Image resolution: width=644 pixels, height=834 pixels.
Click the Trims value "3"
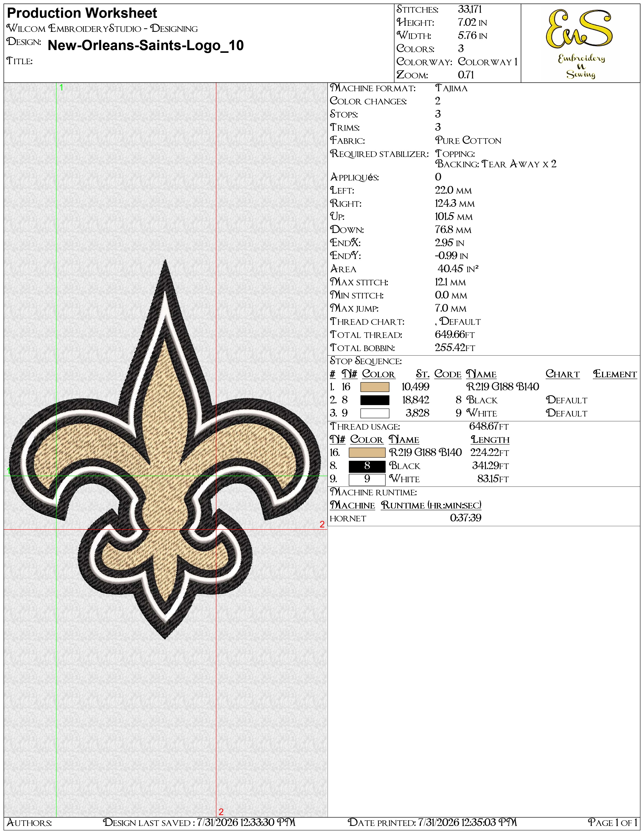click(x=438, y=127)
